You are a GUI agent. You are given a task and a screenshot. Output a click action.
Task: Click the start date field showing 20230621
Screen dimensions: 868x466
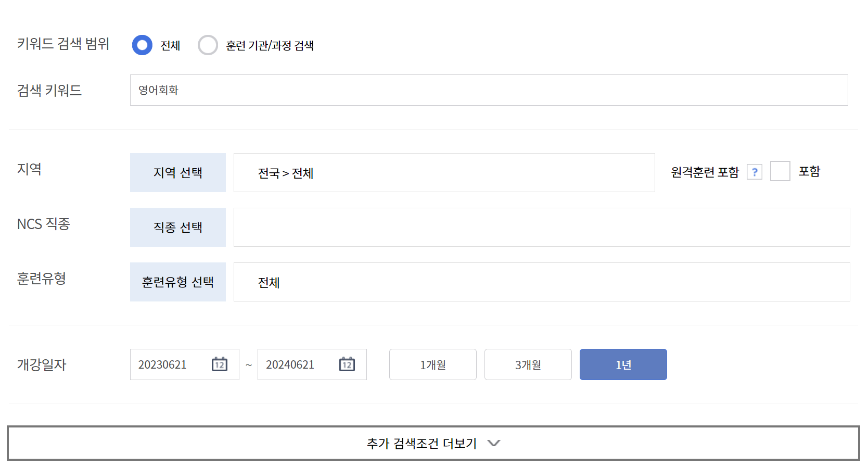click(172, 364)
